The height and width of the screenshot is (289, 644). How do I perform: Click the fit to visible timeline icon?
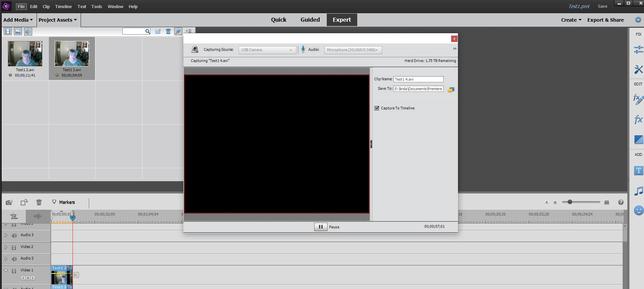(546, 202)
